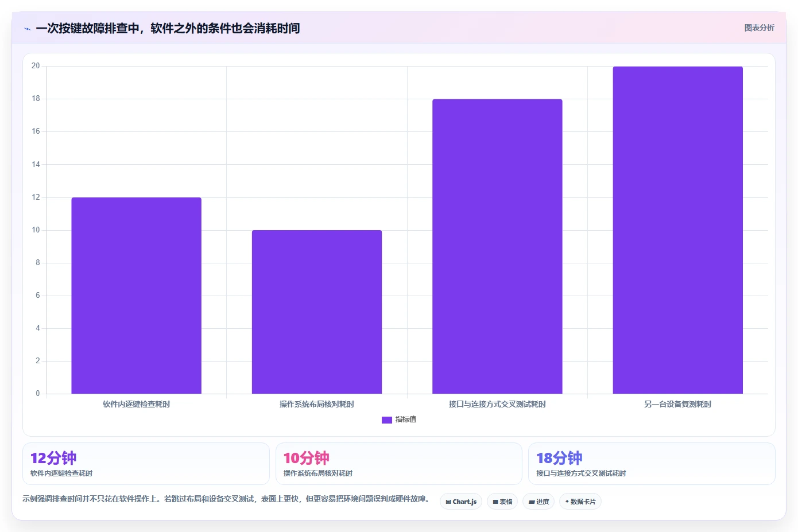Click the 图表分析 label in the header
This screenshot has height=532, width=798.
759,28
